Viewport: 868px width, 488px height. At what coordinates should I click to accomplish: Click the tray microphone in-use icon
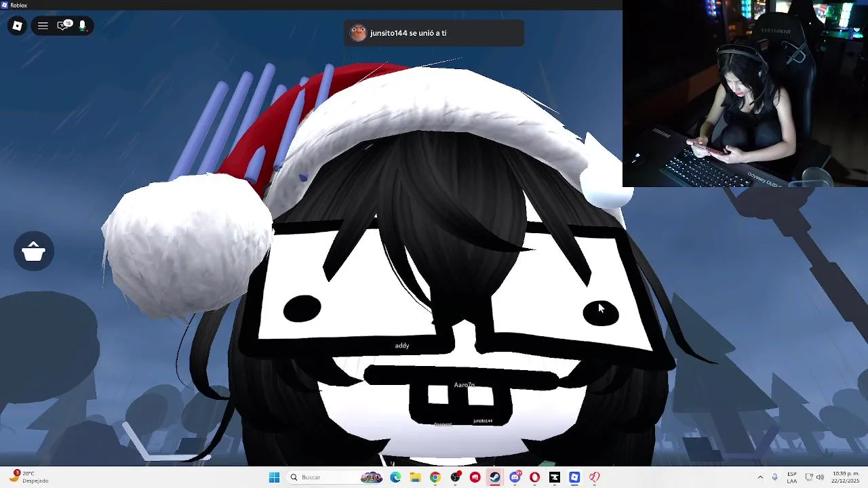coord(774,477)
